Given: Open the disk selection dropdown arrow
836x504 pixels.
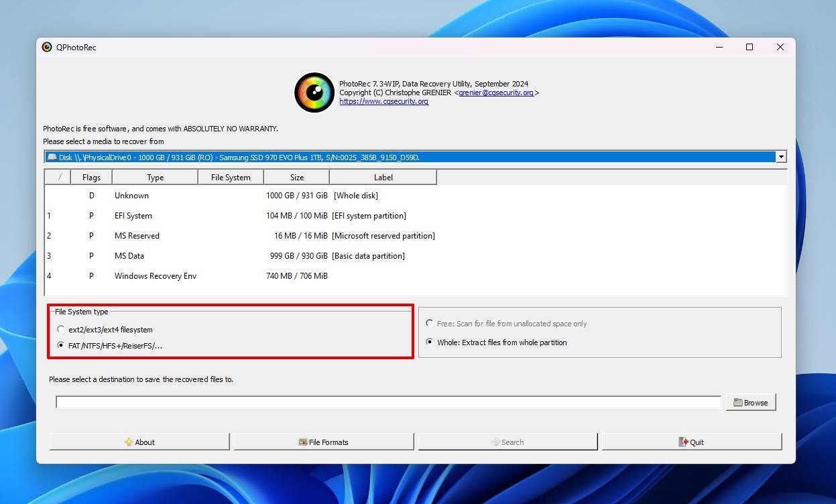Looking at the screenshot, I should coord(780,157).
